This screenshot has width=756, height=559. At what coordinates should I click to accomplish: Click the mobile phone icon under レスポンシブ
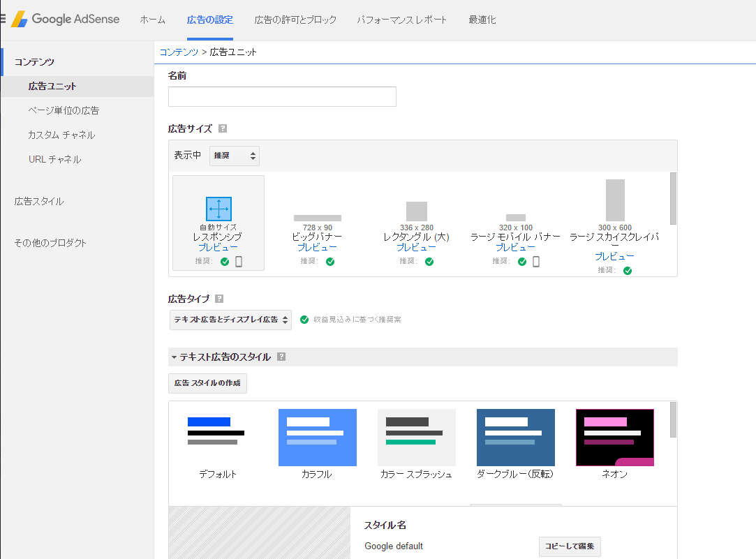[239, 262]
